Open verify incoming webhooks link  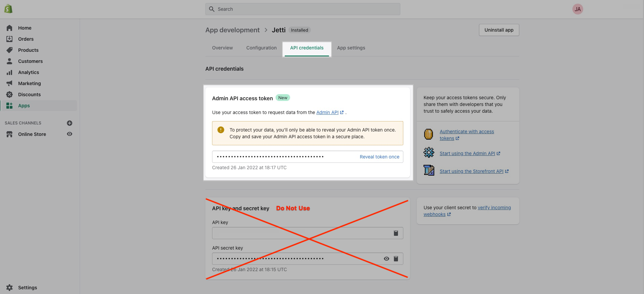[x=467, y=211]
